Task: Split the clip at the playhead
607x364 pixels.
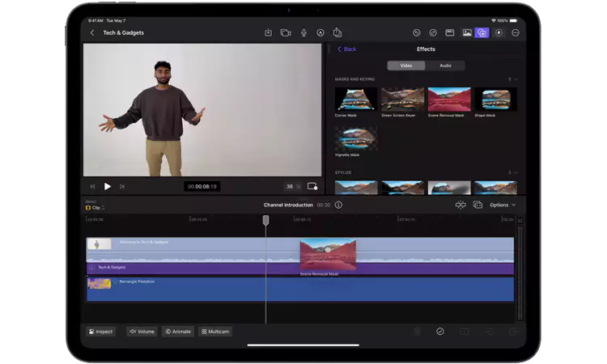Action: [465, 332]
